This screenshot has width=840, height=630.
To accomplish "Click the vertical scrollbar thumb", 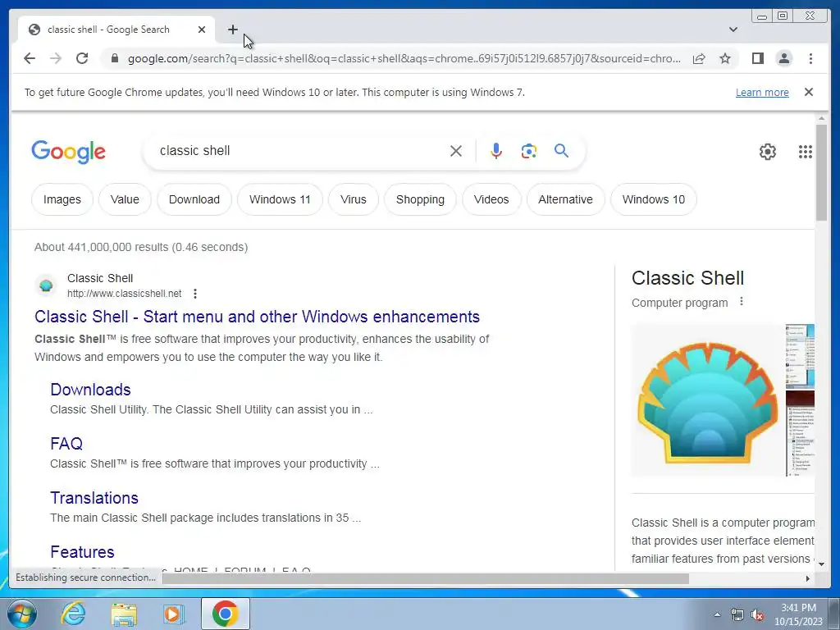I will tap(822, 172).
